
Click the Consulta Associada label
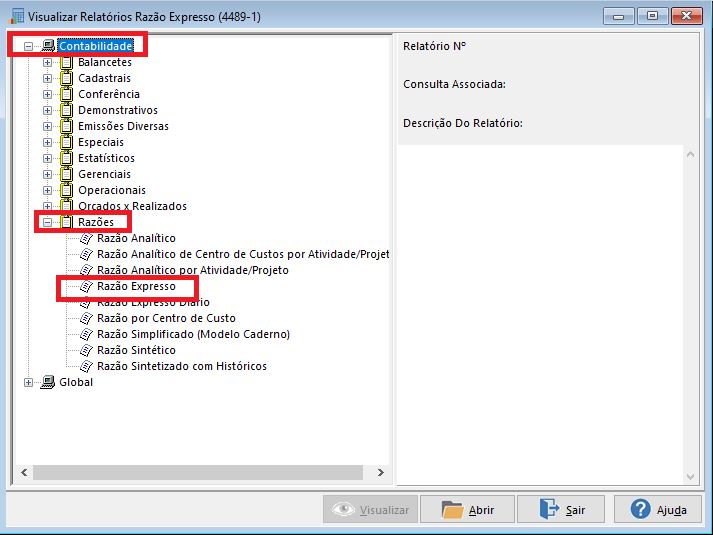[454, 84]
